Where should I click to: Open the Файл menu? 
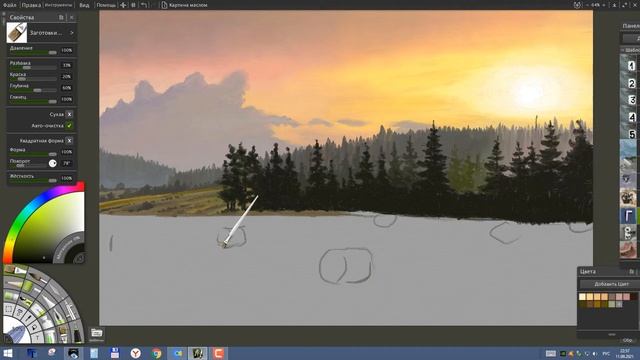click(x=9, y=5)
